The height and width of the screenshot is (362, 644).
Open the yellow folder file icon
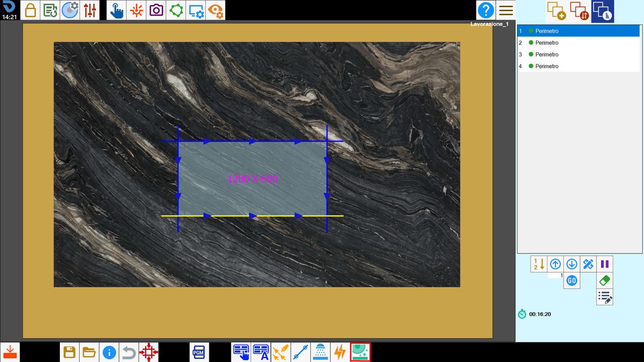(89, 352)
